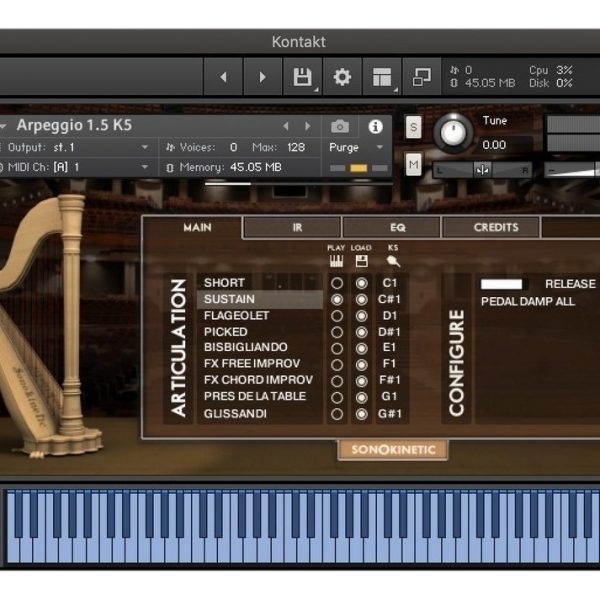Viewport: 600px width, 600px height.
Task: Select the GLISSANDI play radio button
Action: click(x=337, y=414)
